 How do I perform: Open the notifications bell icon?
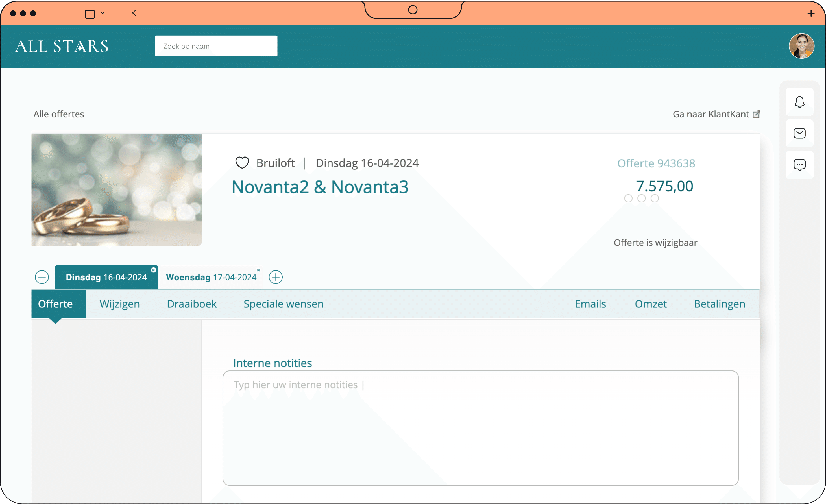[799, 102]
